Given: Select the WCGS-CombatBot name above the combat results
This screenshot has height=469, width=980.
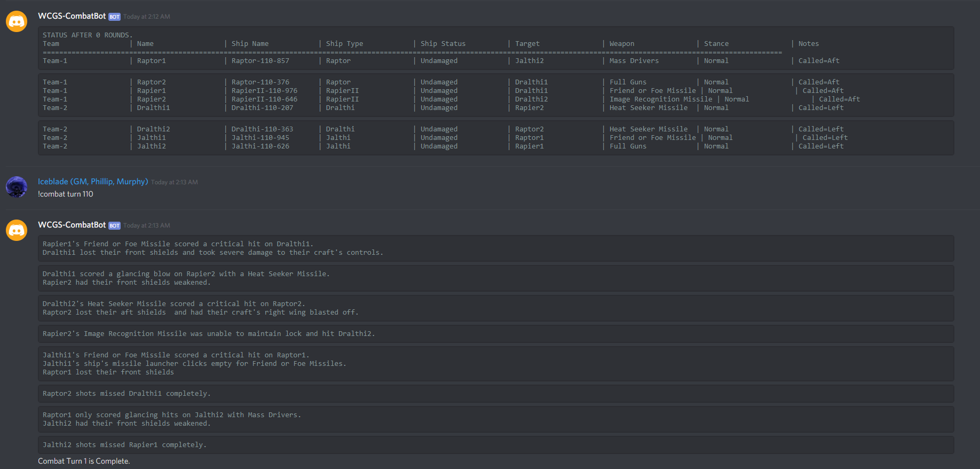Looking at the screenshot, I should (x=72, y=225).
